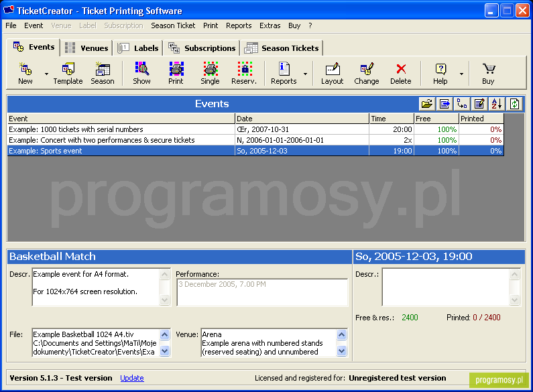The image size is (533, 392).
Task: Click the Printed column header
Action: [481, 119]
